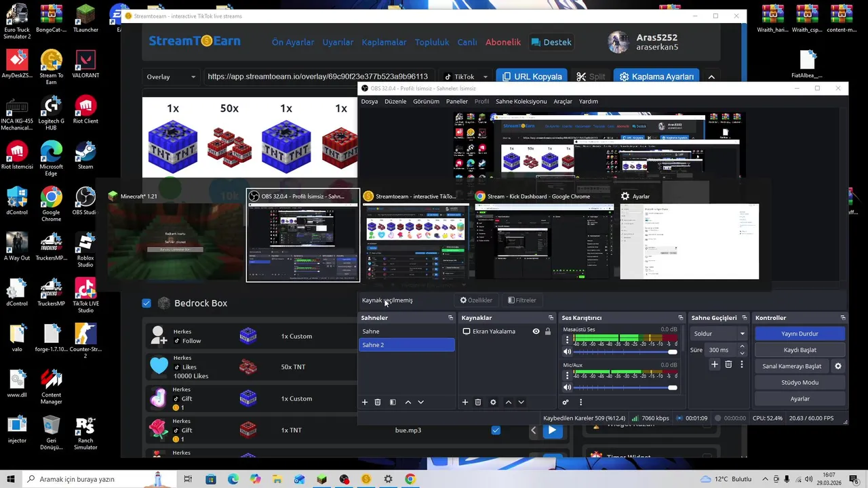This screenshot has height=488, width=868.
Task: Open Masaüstü Ses options dots
Action: 567,340
